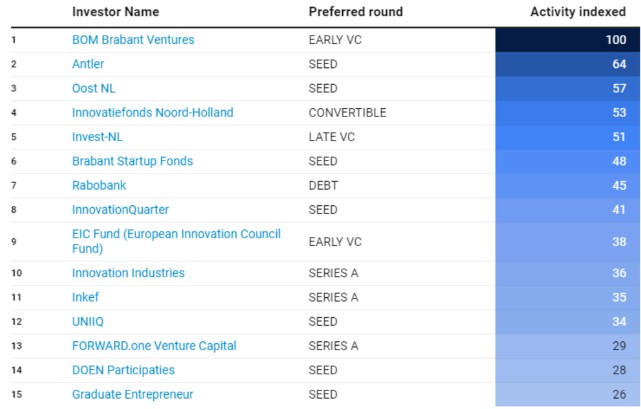This screenshot has height=409, width=641.
Task: Open EIC Fund European Innovation Council link
Action: coord(175,241)
